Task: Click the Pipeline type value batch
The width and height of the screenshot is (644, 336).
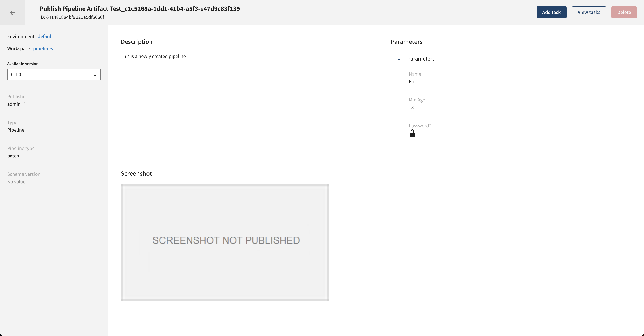Action: tap(13, 156)
